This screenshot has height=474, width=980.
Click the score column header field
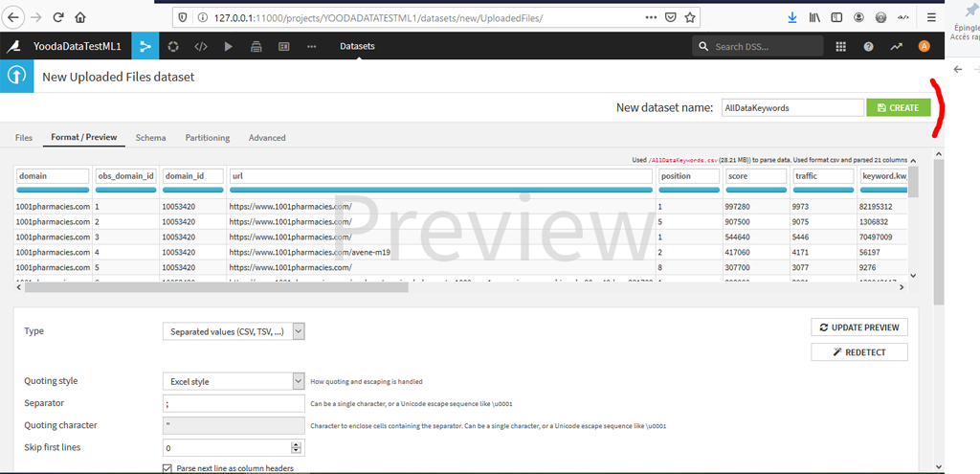[756, 176]
